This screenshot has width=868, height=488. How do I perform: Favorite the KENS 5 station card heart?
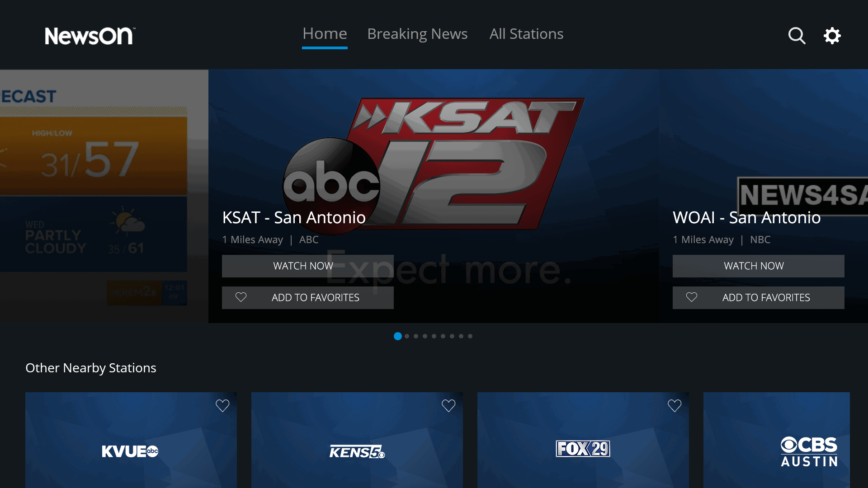448,405
